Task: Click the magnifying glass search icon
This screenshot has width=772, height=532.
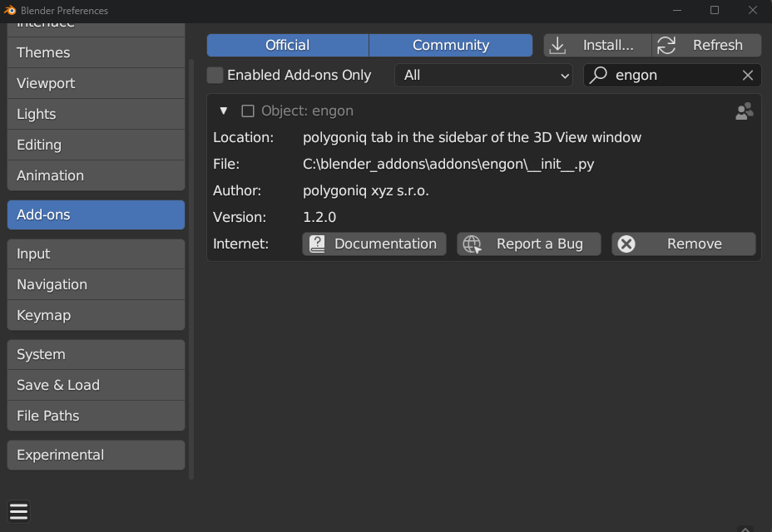Action: click(598, 75)
